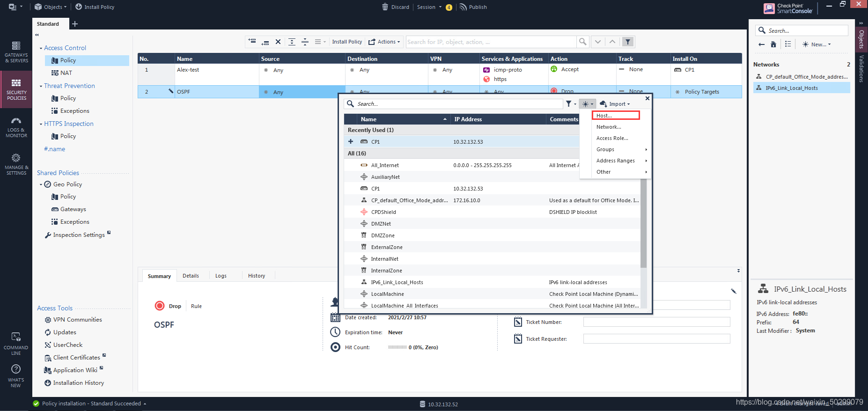Go to previous search result arrow

pos(612,42)
